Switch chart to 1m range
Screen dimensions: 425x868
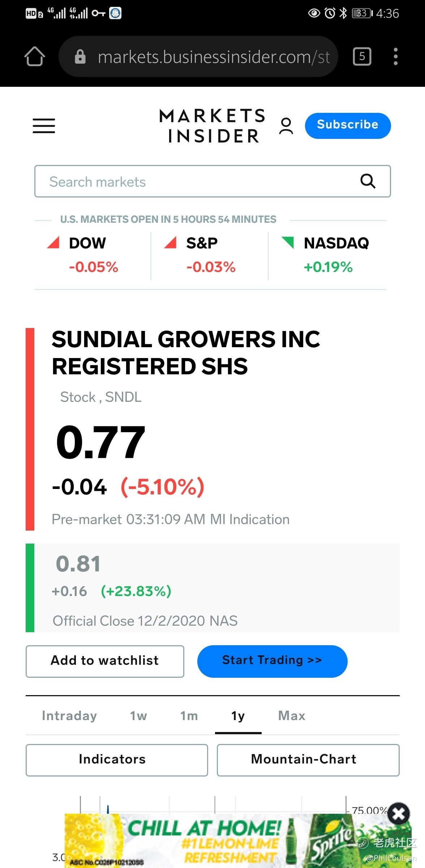coord(189,715)
